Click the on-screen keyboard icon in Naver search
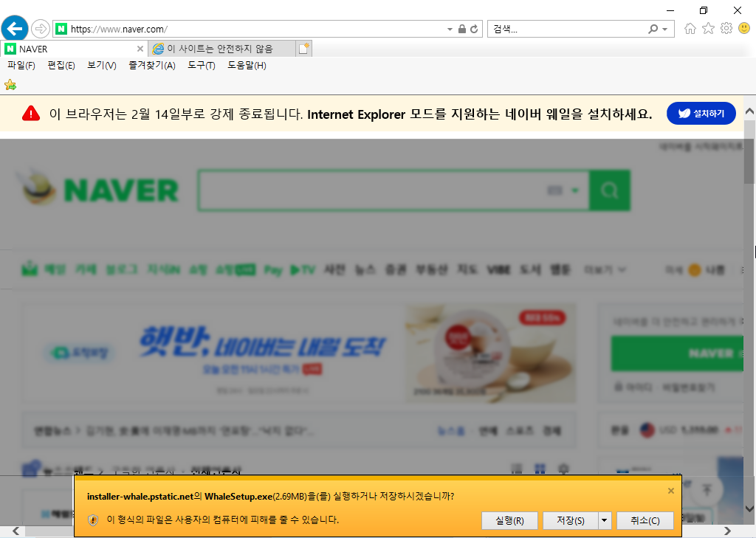Screen dimensions: 756x538 555,190
